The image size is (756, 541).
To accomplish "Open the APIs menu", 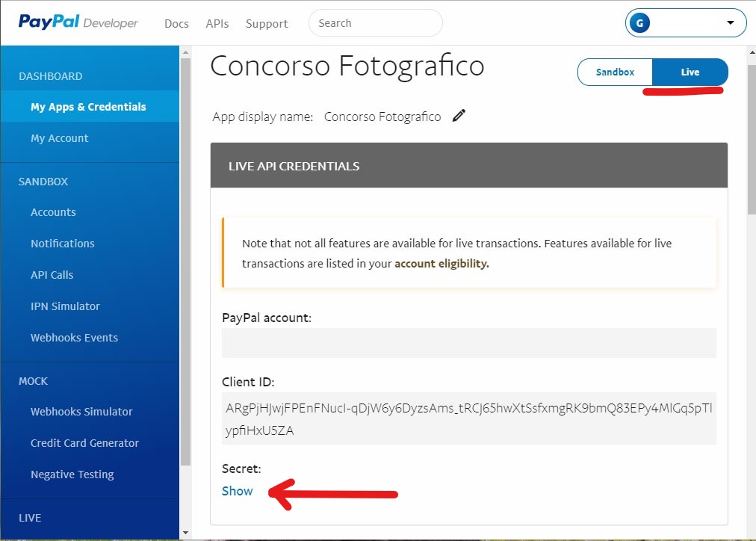I will (217, 24).
